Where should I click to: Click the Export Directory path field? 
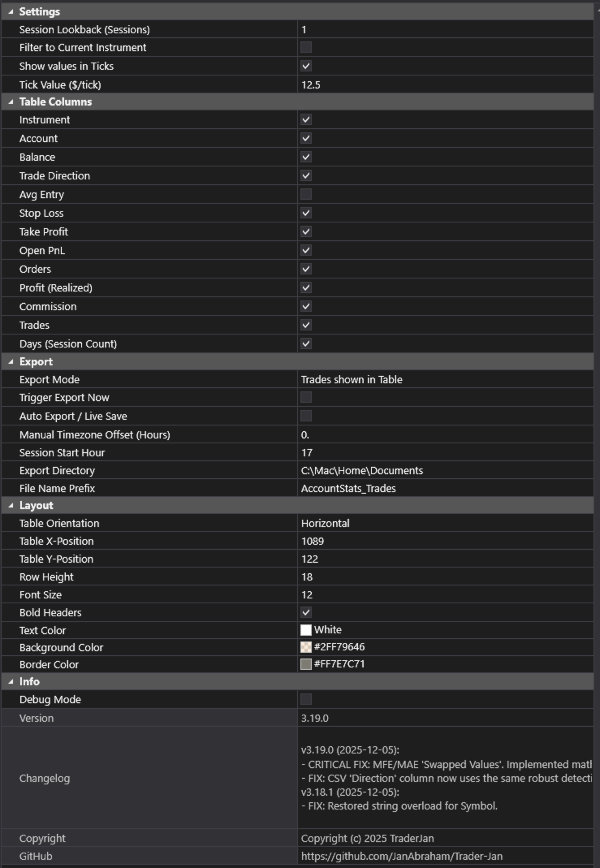(445, 471)
